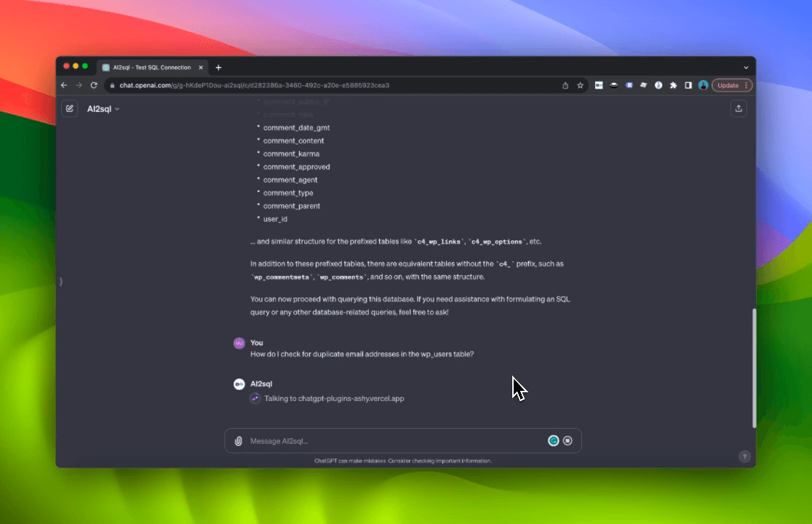This screenshot has width=812, height=524.
Task: Switch to the AI2sql - Test SQL Connection tab
Action: point(152,67)
